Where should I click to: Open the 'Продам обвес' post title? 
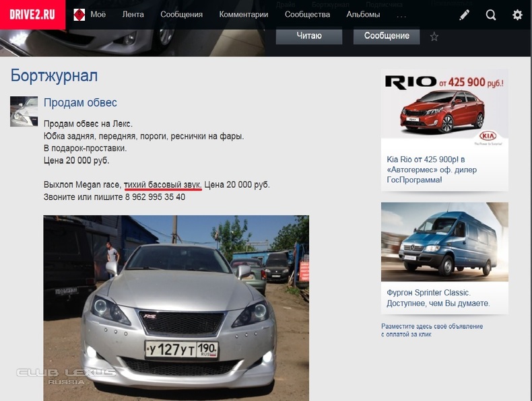80,102
